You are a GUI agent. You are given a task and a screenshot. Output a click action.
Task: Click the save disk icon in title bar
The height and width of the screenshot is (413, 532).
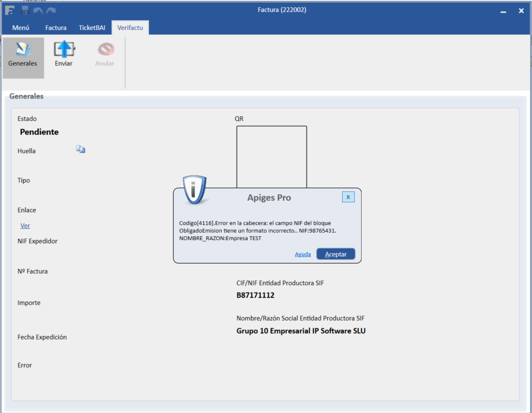tap(25, 10)
